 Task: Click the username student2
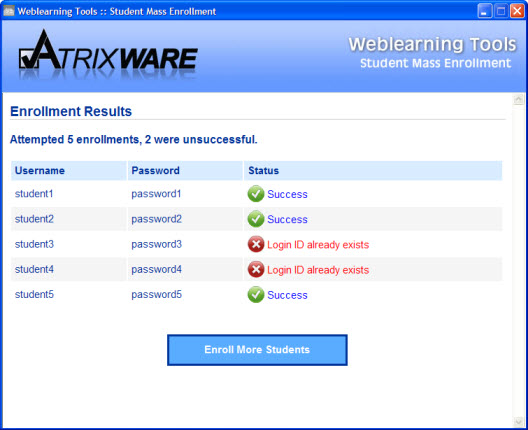[x=34, y=219]
